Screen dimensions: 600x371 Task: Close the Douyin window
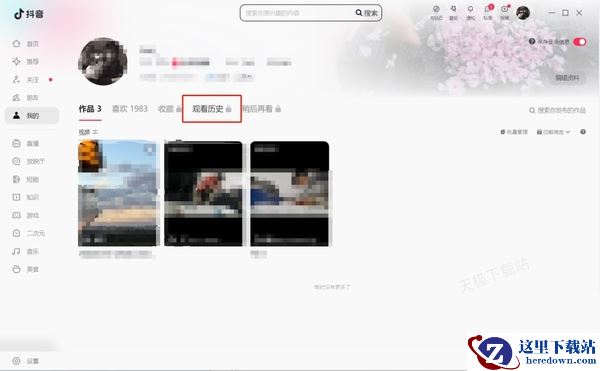(579, 13)
